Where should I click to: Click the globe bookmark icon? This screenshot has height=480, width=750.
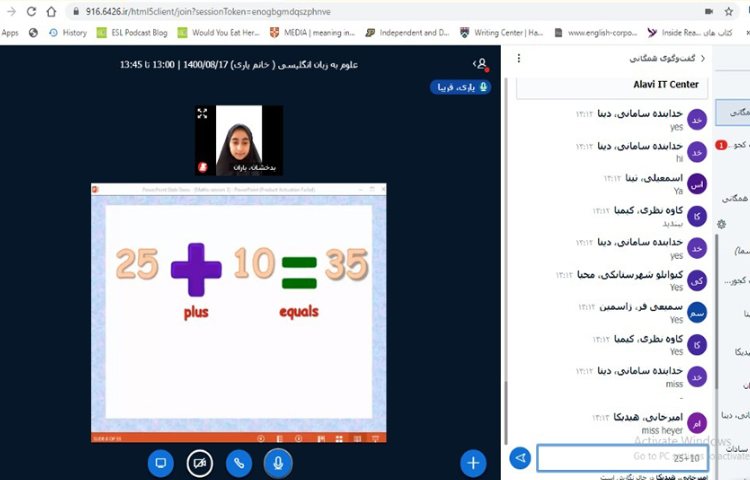click(x=33, y=33)
